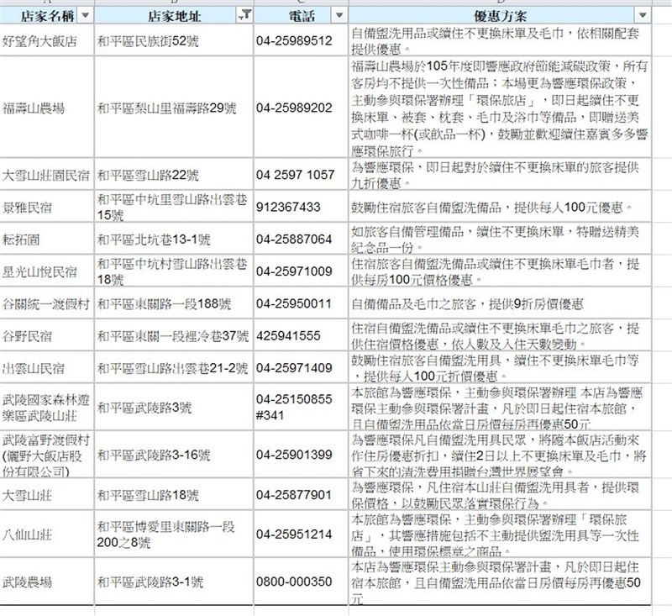672x616 pixels.
Task: Open the 店家名稱 column filter dropdown
Action: tap(86, 15)
